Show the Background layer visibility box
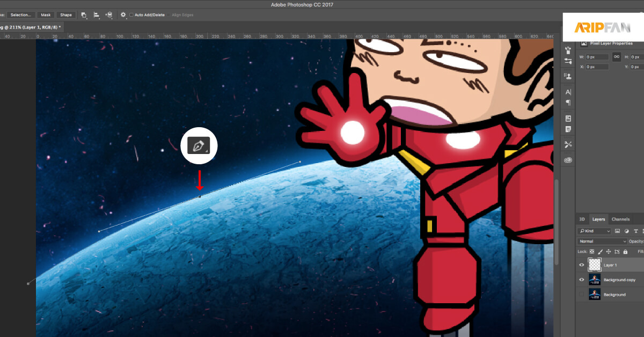The height and width of the screenshot is (337, 644). [x=582, y=295]
